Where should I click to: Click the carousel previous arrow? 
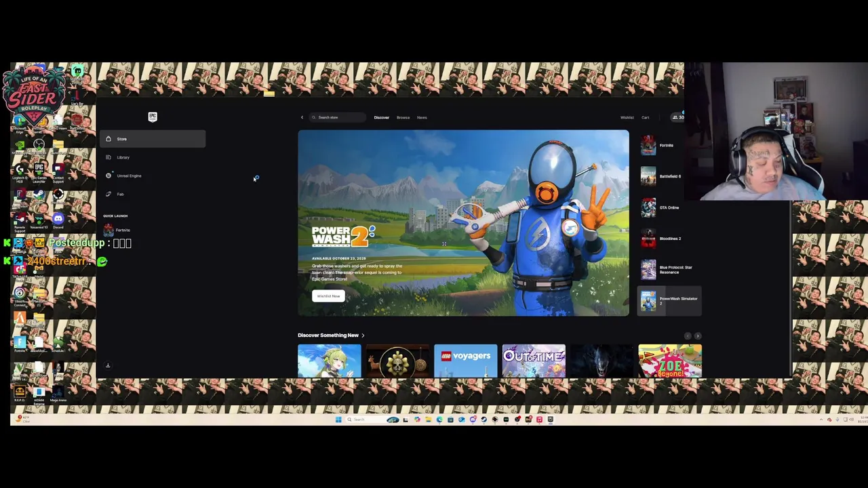click(x=688, y=336)
